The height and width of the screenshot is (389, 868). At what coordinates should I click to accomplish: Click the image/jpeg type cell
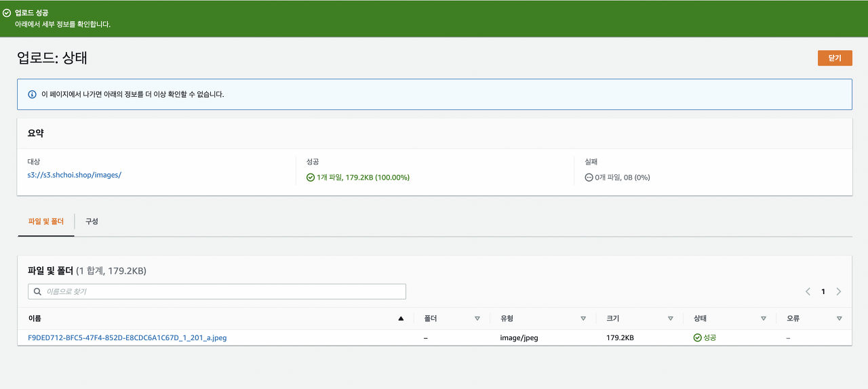tap(519, 337)
